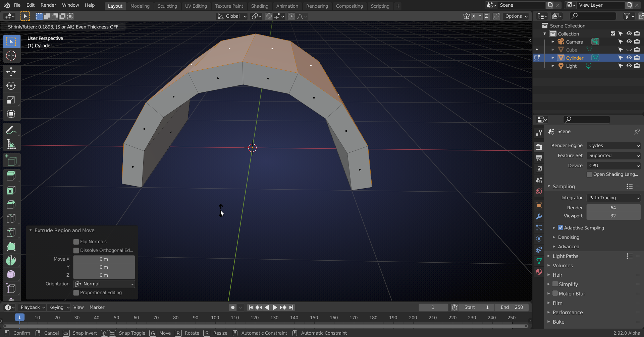
Task: Activate the Rotate tool
Action: tap(11, 86)
